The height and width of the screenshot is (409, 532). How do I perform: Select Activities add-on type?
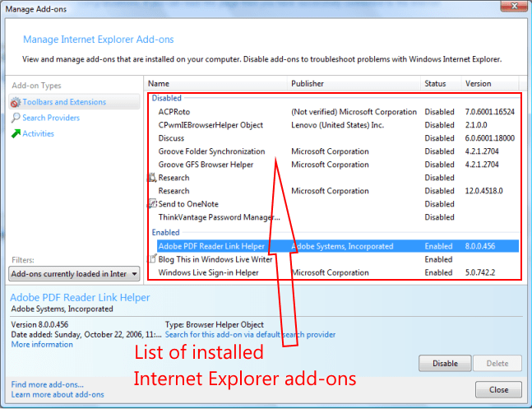(x=38, y=134)
